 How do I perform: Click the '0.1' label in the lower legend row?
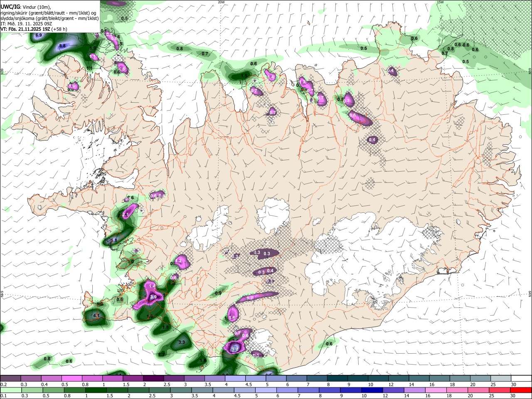tap(3, 396)
